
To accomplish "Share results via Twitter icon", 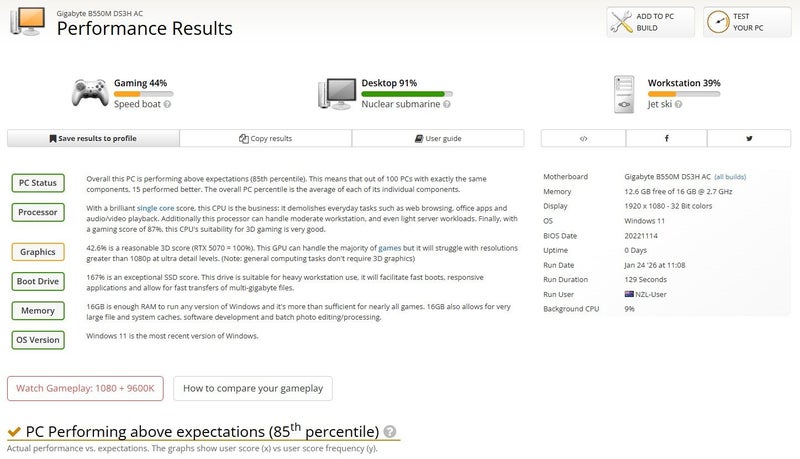I will coord(749,138).
